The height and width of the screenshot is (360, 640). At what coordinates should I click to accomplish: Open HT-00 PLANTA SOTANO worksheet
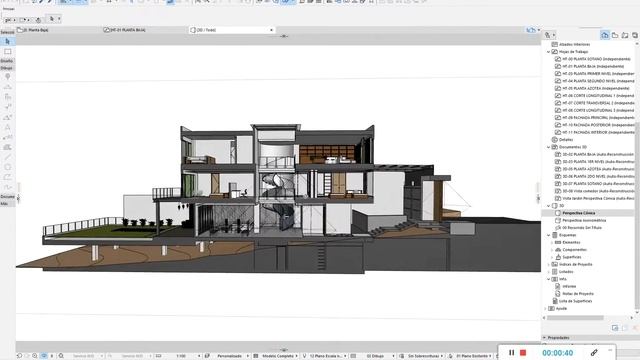coord(593,59)
